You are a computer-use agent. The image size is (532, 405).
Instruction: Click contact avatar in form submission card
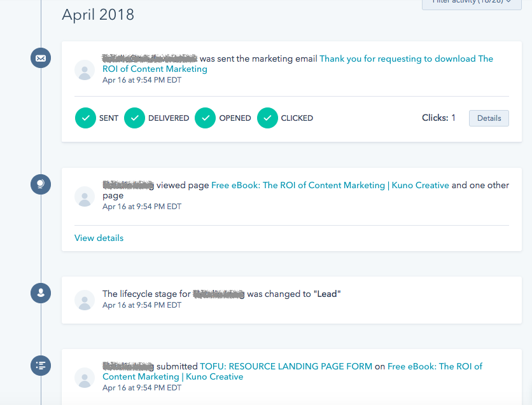coord(85,378)
